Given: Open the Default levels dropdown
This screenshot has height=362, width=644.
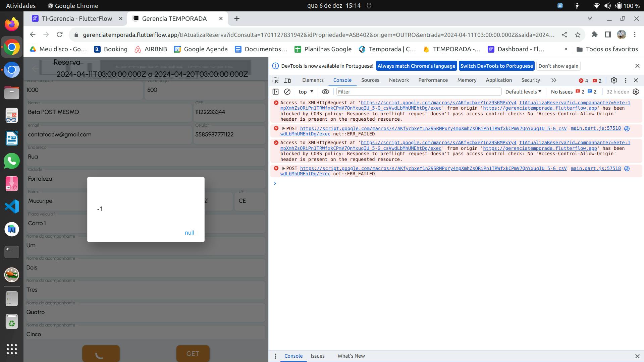Looking at the screenshot, I should [x=523, y=92].
